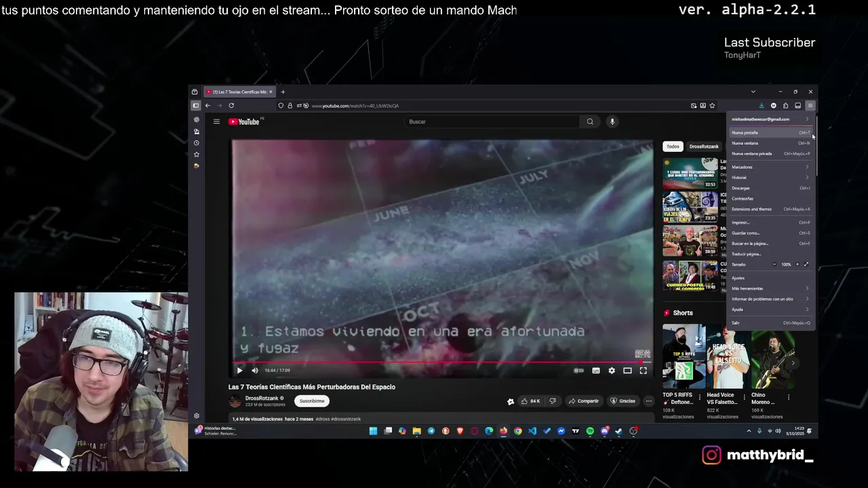This screenshot has height=488, width=868.
Task: Click the Firefox icon in taskbar
Action: (x=503, y=431)
